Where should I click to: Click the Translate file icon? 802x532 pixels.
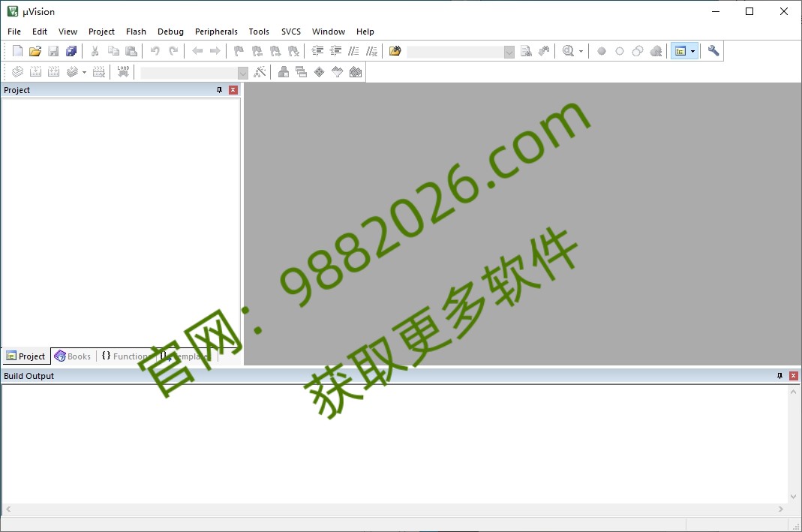[x=17, y=72]
